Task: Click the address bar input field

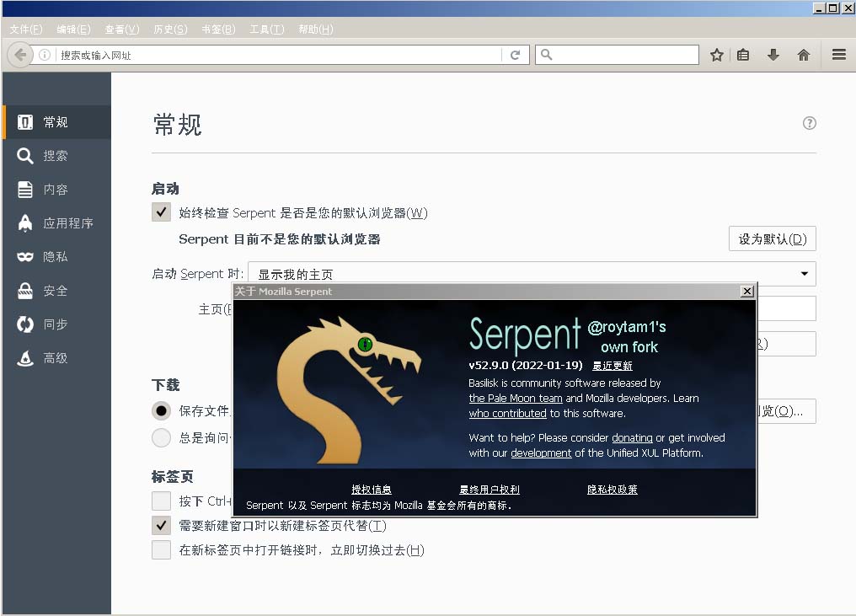Action: [278, 55]
